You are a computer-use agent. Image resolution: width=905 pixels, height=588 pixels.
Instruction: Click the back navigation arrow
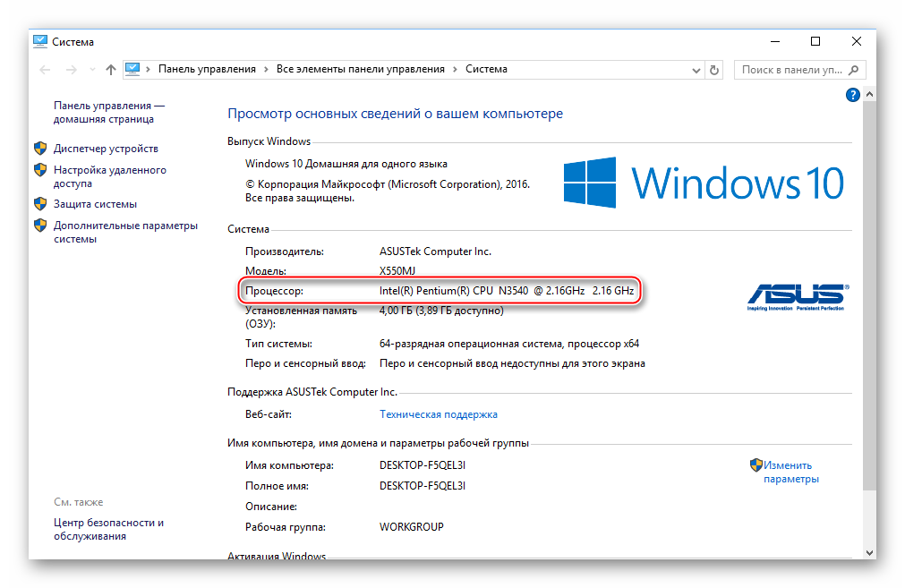(x=45, y=70)
